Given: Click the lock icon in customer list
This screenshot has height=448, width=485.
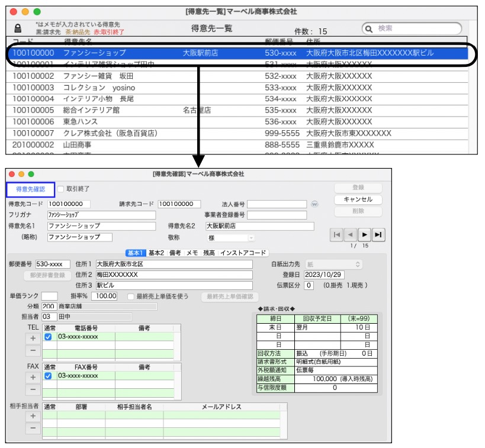Looking at the screenshot, I should 18,28.
